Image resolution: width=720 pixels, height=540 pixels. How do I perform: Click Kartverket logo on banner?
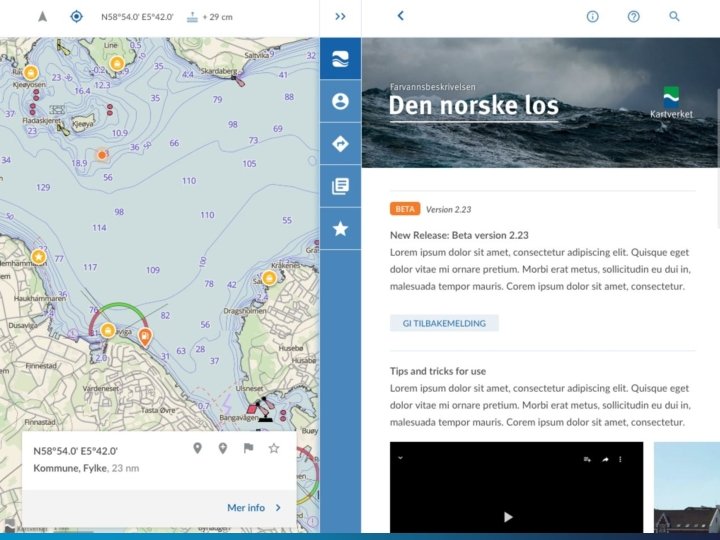point(671,102)
